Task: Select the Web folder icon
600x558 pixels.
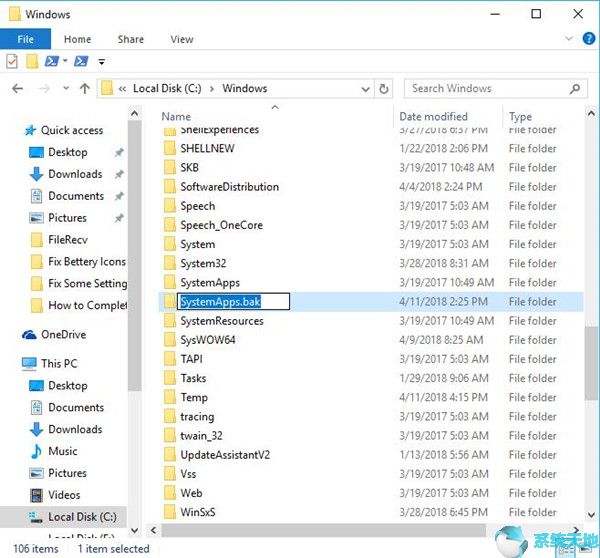Action: (170, 493)
